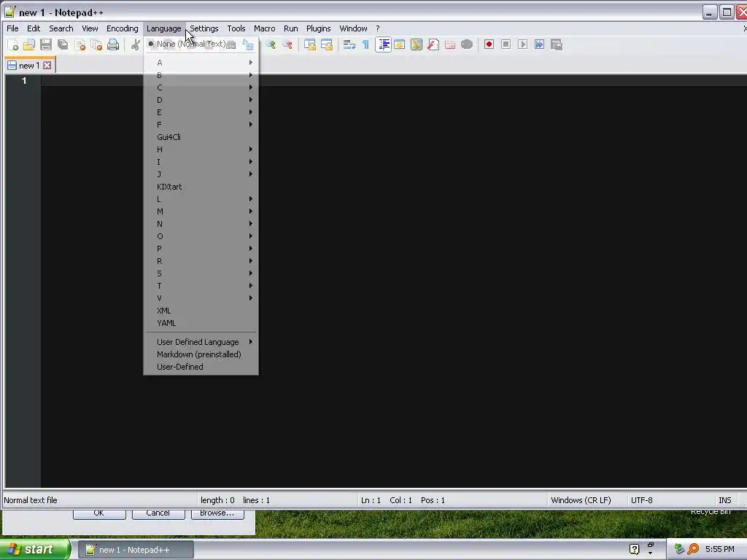Click the Print toolbar icon

tap(113, 44)
